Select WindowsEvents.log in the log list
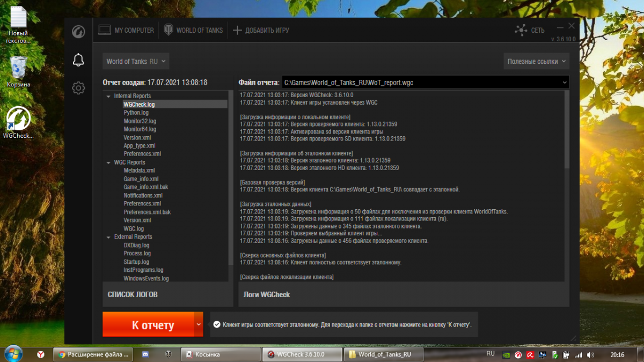The width and height of the screenshot is (644, 362). tap(146, 278)
